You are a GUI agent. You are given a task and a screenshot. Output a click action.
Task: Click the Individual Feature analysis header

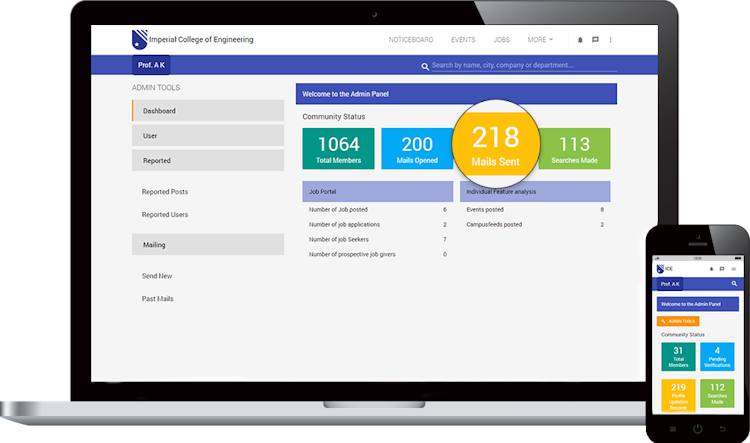pos(535,191)
